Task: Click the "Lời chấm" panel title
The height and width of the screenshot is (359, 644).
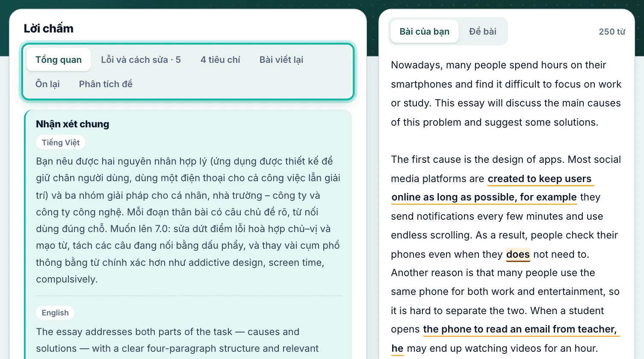Action: [49, 28]
